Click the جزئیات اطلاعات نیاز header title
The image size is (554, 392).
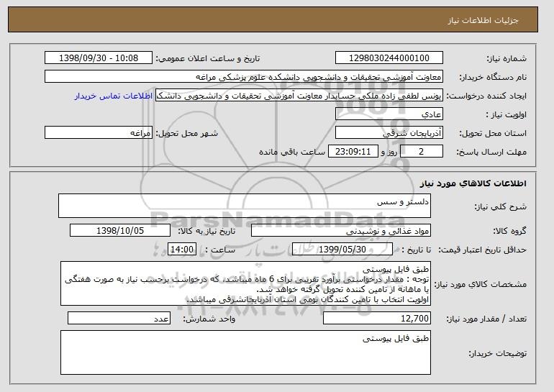483,20
